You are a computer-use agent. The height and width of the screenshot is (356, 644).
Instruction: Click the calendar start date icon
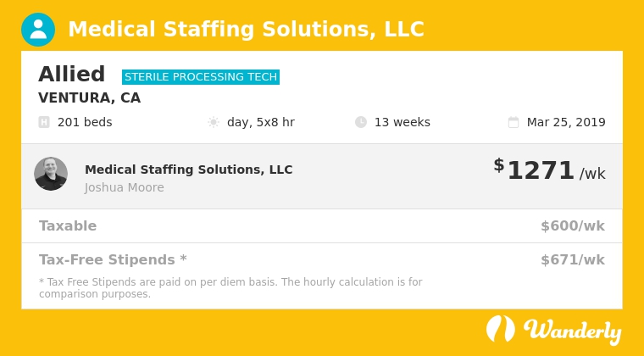(514, 122)
